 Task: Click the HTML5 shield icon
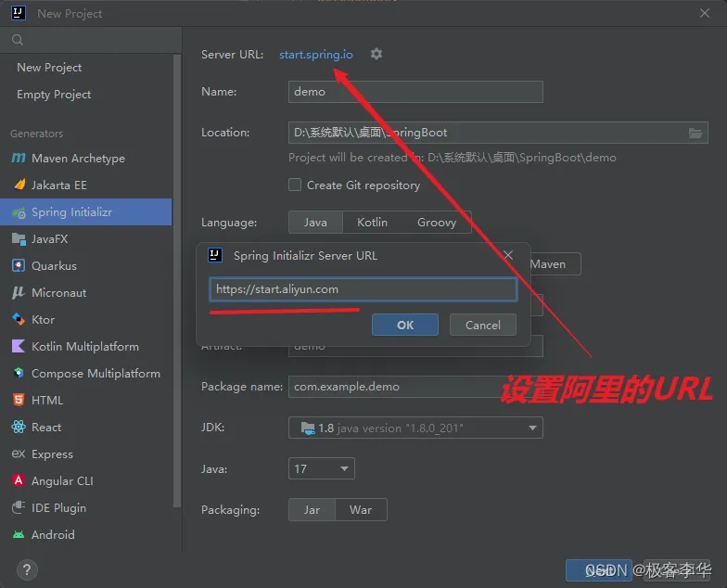point(19,400)
